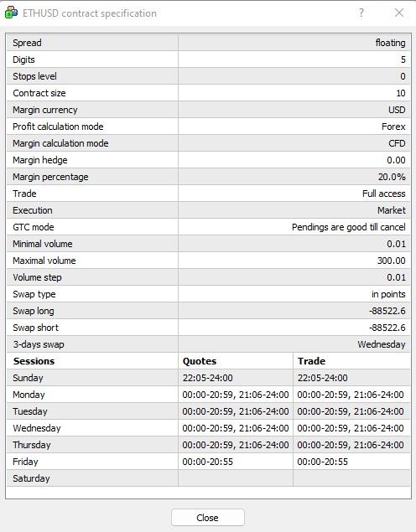Click the Swap short label
416x532 pixels.
coord(36,328)
